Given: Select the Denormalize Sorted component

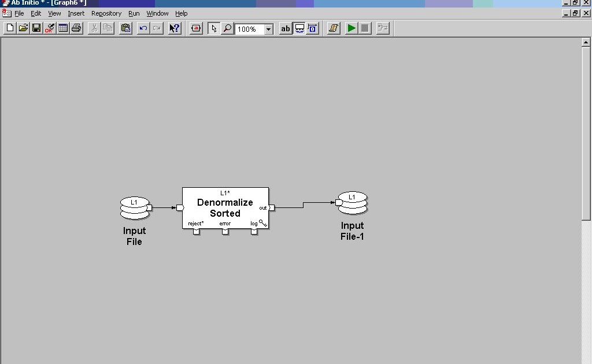Looking at the screenshot, I should 225,208.
